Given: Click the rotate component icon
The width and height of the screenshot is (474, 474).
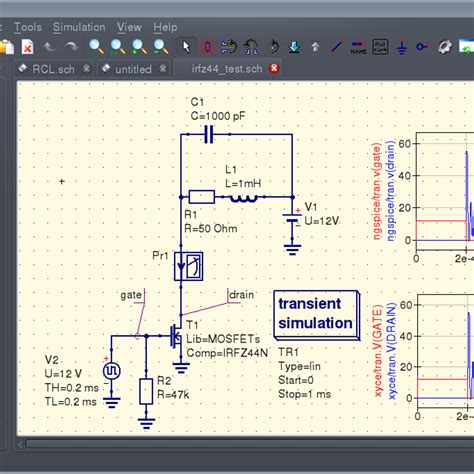Looking at the screenshot, I should point(273,47).
